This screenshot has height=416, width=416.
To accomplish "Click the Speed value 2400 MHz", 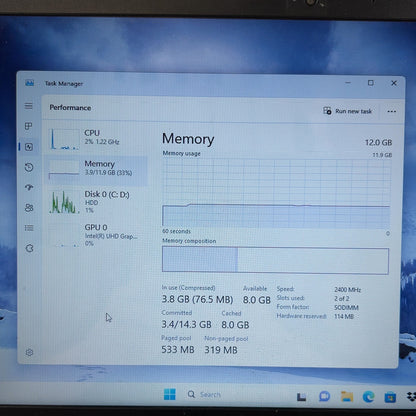I will (x=347, y=290).
